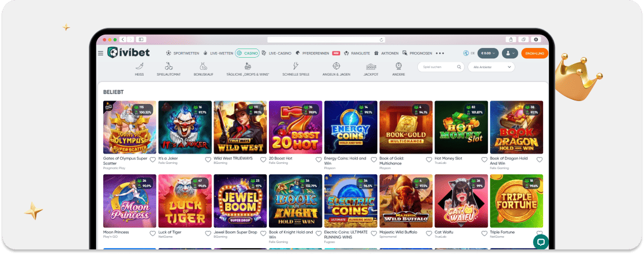Favorite Luck of Tiger with heart
The height and width of the screenshot is (254, 644).
[x=208, y=233]
